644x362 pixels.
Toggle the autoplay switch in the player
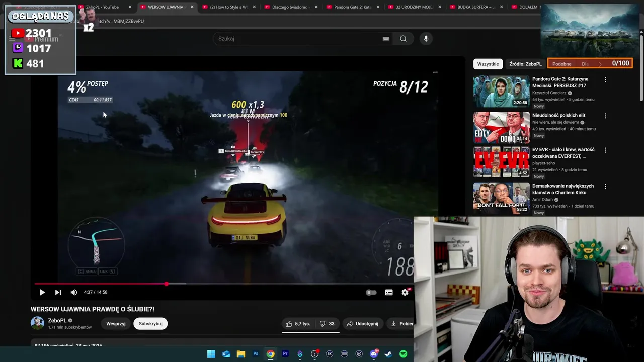click(371, 292)
